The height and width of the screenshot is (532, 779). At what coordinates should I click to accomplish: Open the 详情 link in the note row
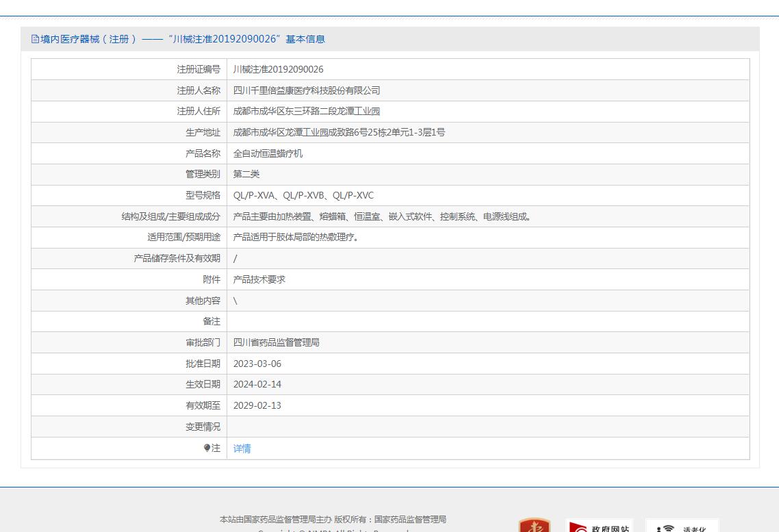point(242,448)
